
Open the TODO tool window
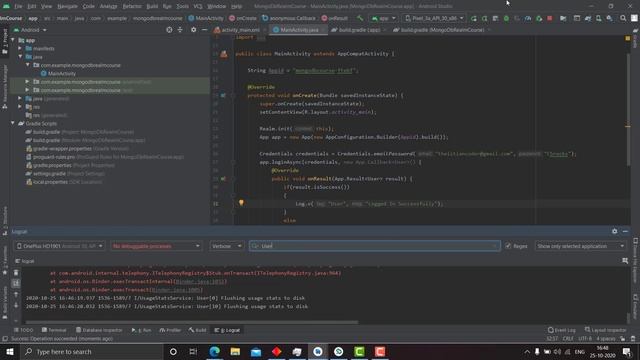coord(24,330)
